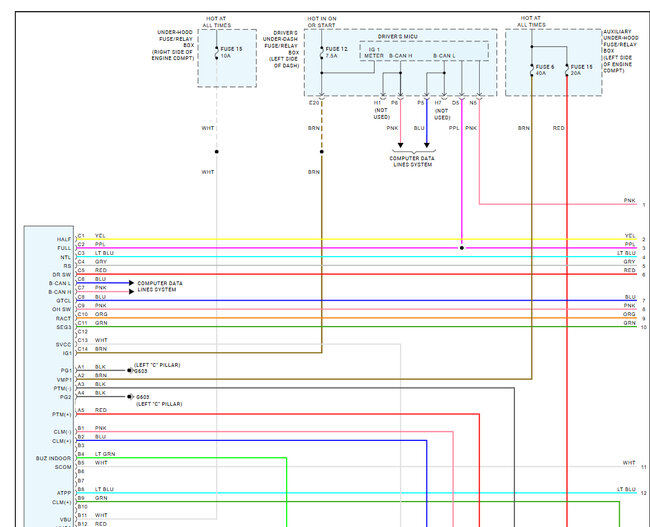Screen dimensions: 650x527
Task: Click the GTCL signal label
Action: tap(64, 301)
